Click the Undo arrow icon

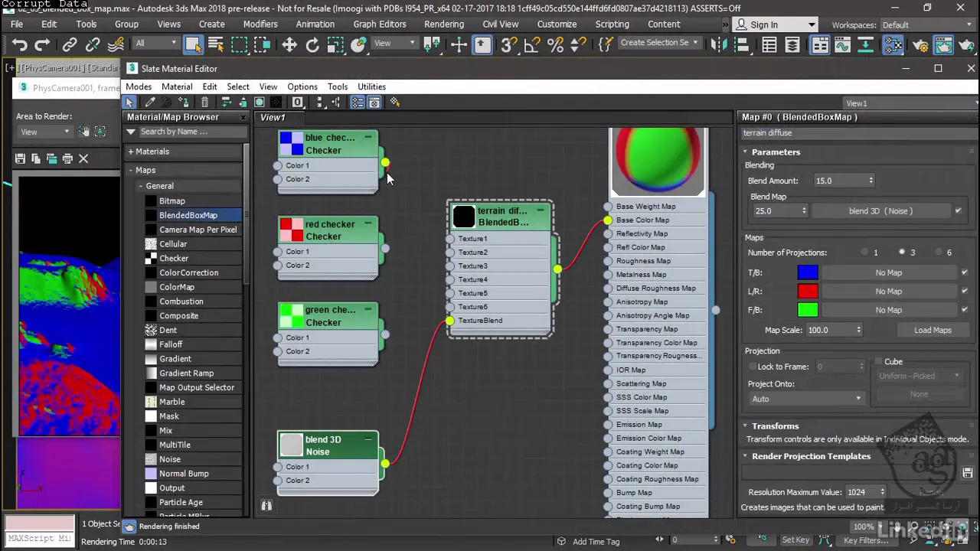click(20, 45)
